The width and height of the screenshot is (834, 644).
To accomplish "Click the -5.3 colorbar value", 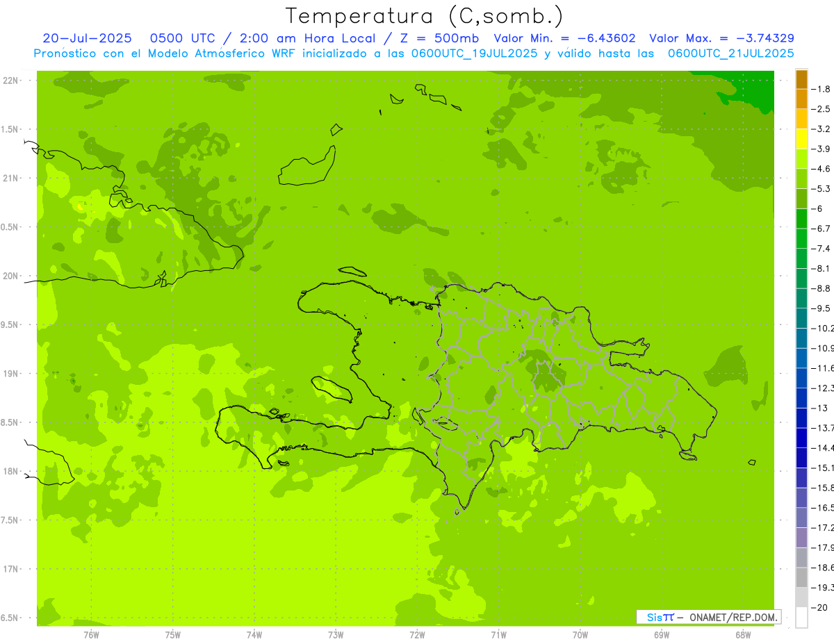I will [822, 189].
